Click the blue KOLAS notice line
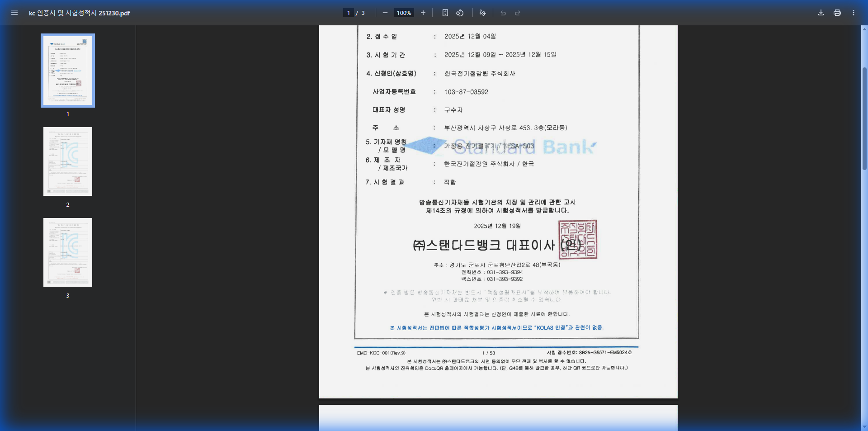This screenshot has width=868, height=431. pyautogui.click(x=496, y=327)
